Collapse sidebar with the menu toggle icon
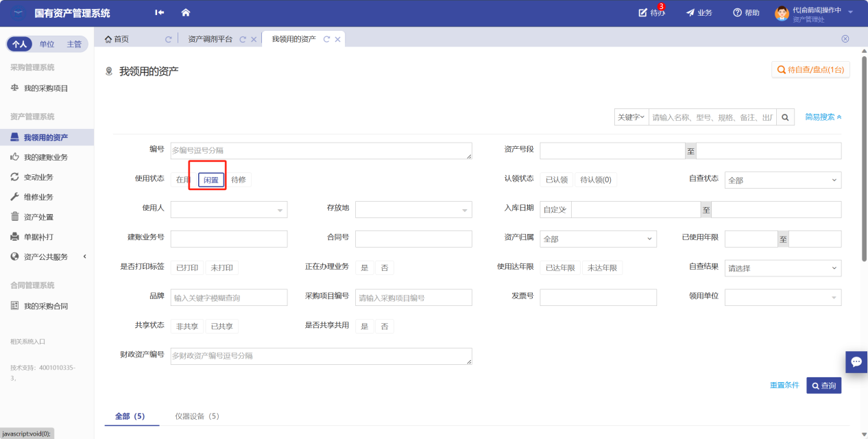The height and width of the screenshot is (439, 868). coord(160,13)
